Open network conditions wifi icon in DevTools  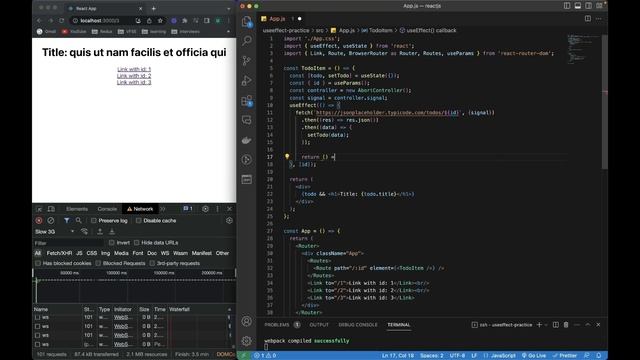coord(84,231)
